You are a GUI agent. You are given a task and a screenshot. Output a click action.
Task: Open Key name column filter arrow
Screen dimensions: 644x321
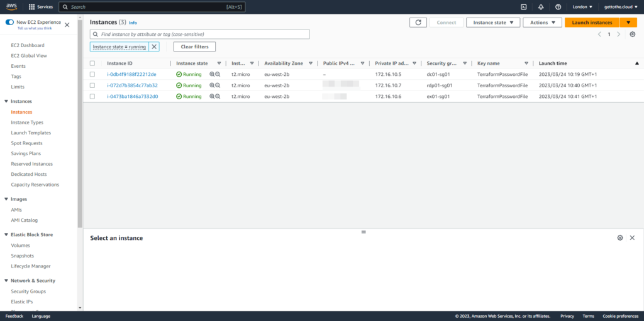pyautogui.click(x=526, y=63)
